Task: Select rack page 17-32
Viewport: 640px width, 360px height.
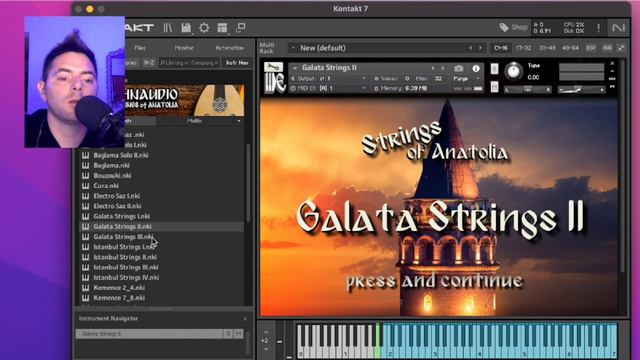Action: (x=524, y=48)
